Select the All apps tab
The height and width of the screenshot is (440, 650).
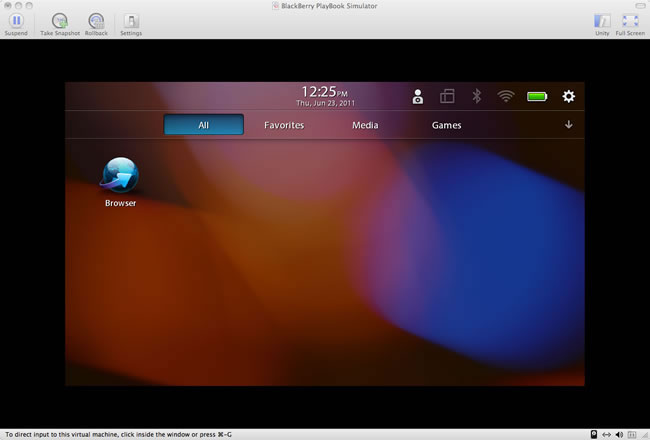pyautogui.click(x=204, y=125)
